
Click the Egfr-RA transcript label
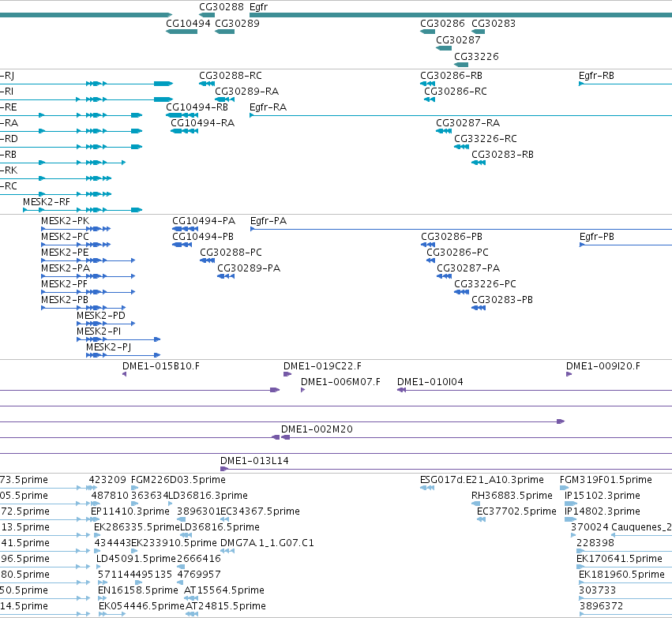click(268, 107)
